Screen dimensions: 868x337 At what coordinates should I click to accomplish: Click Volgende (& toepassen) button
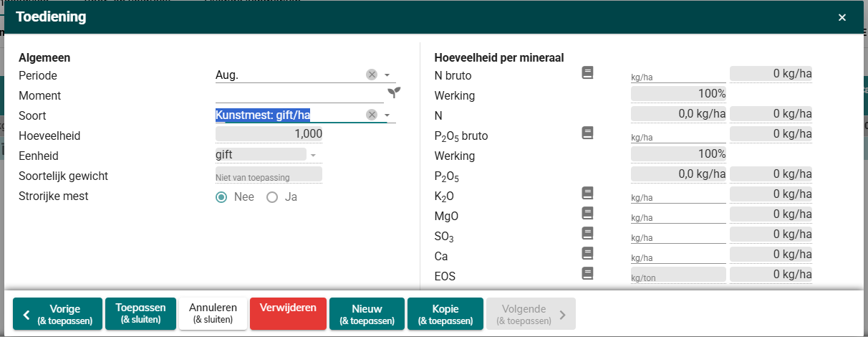[x=531, y=314]
